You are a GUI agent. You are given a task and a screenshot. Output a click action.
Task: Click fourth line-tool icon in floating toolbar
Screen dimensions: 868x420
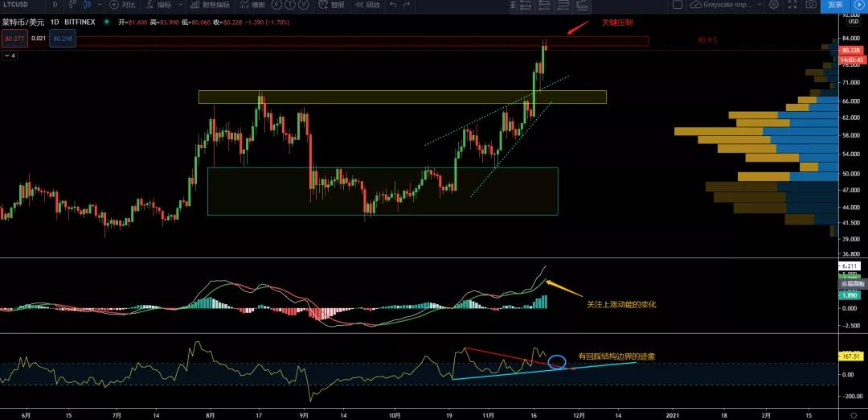pos(581,5)
